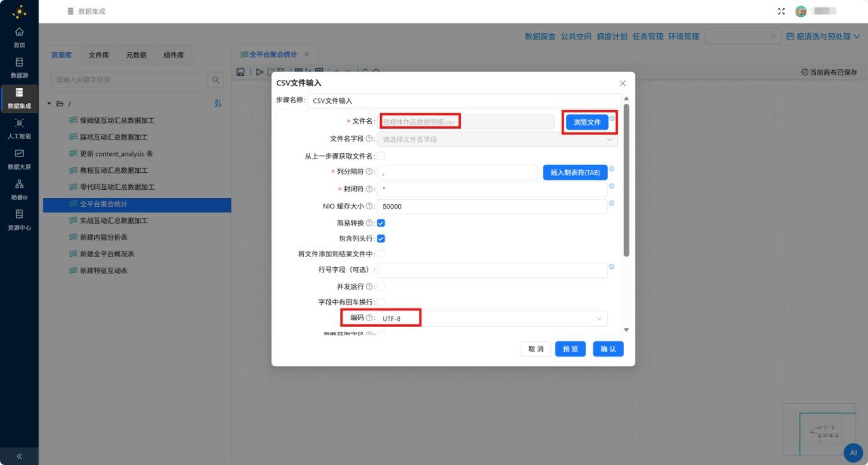This screenshot has width=868, height=465.
Task: Open the 调度计划 link
Action: (x=612, y=36)
